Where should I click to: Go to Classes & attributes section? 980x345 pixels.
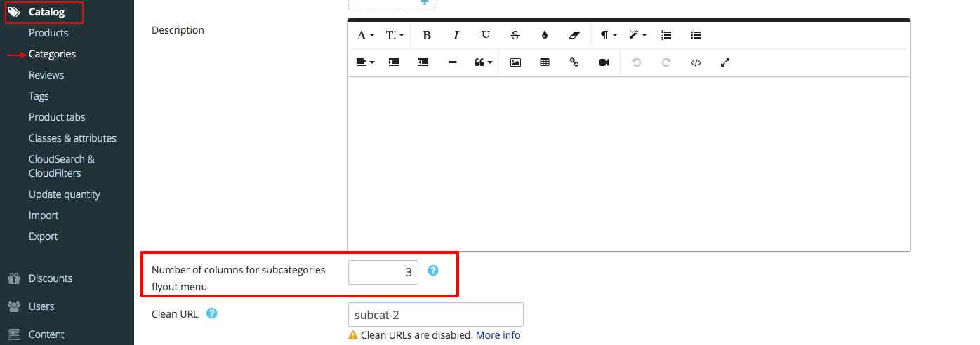click(x=72, y=138)
